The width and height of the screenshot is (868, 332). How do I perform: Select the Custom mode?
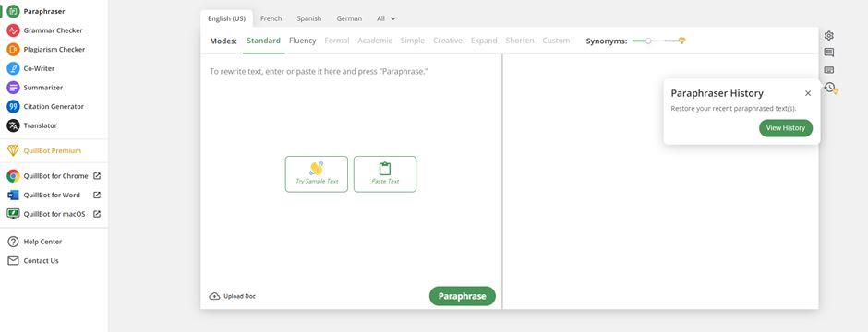tap(556, 41)
